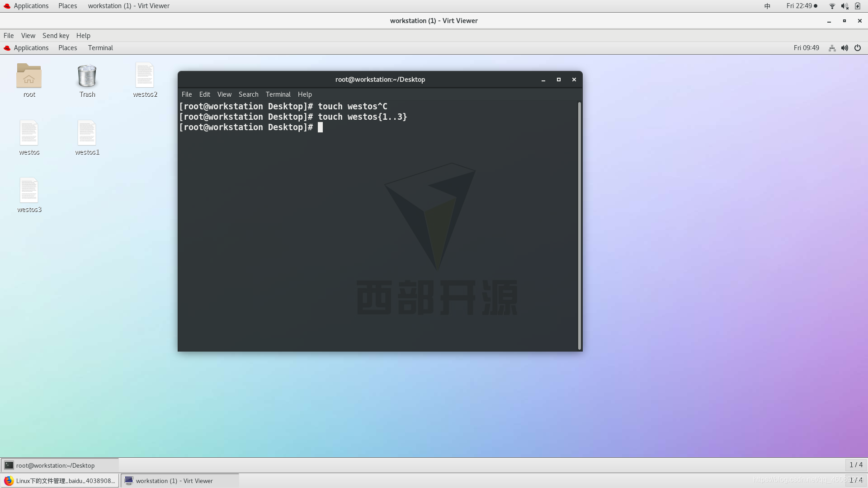Minimize the terminal window
This screenshot has height=488, width=868.
pos(543,80)
